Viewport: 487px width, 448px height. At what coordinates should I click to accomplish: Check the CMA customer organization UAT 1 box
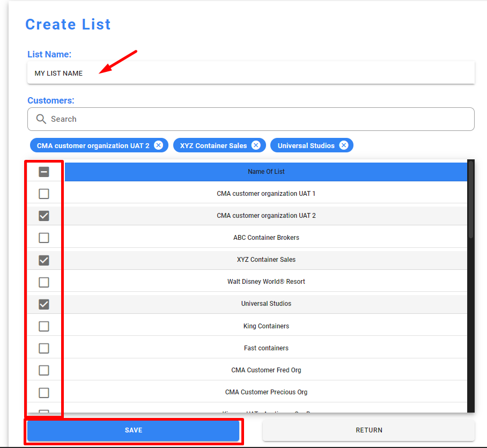[44, 194]
